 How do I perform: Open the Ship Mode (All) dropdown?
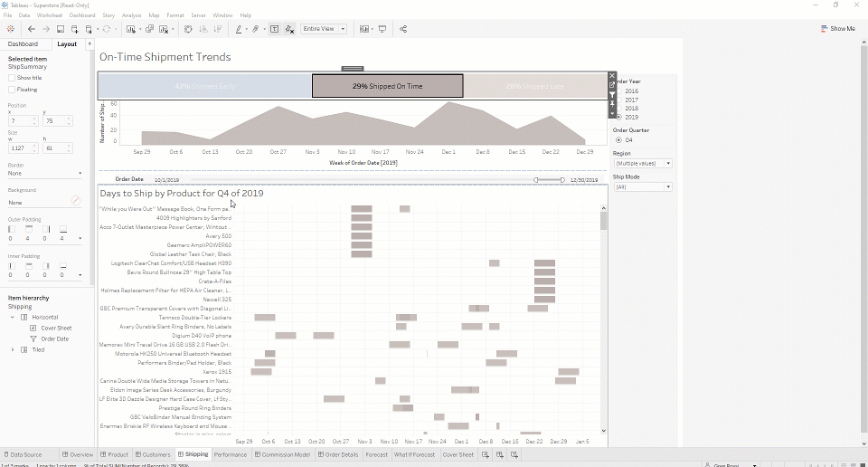[643, 187]
